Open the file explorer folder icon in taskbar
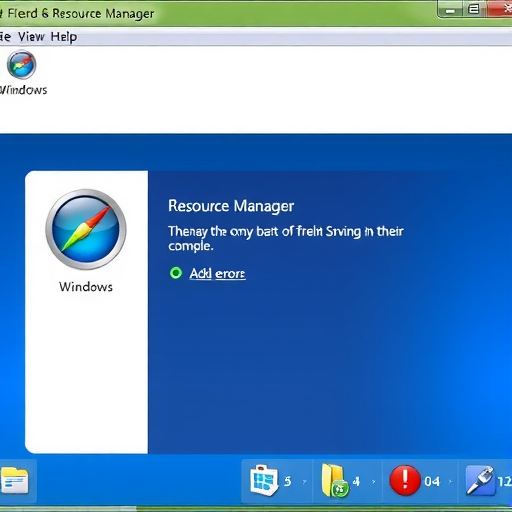Screen dimensions: 512x512 click(x=15, y=480)
